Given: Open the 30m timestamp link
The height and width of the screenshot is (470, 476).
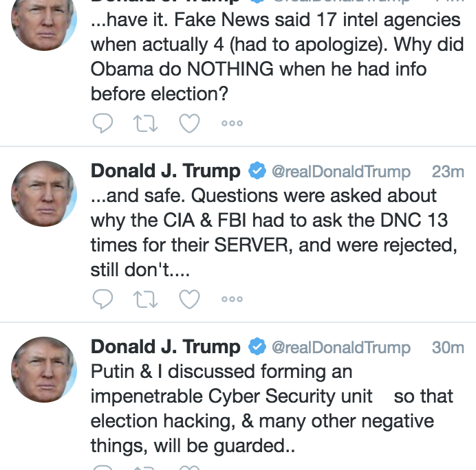Looking at the screenshot, I should tap(447, 348).
